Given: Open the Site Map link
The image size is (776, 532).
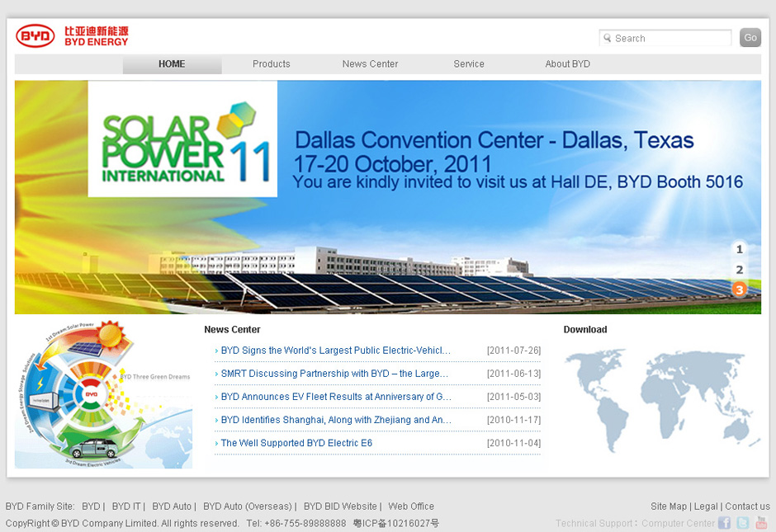Looking at the screenshot, I should click(x=669, y=506).
